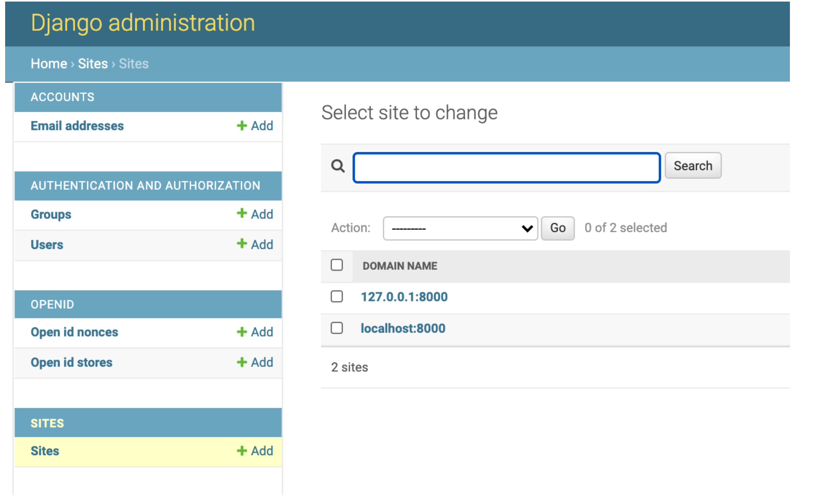This screenshot has height=504, width=816.
Task: Click the Add text link beside Sites
Action: 262,451
